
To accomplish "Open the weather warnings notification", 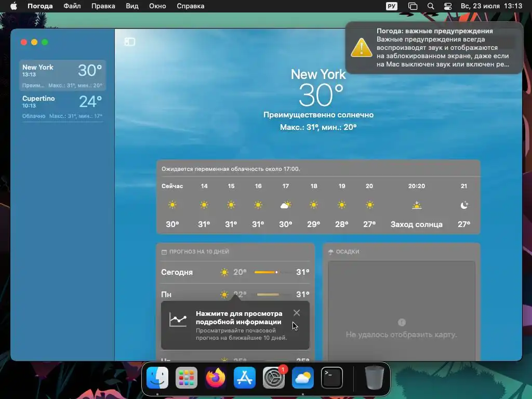I will pyautogui.click(x=434, y=47).
